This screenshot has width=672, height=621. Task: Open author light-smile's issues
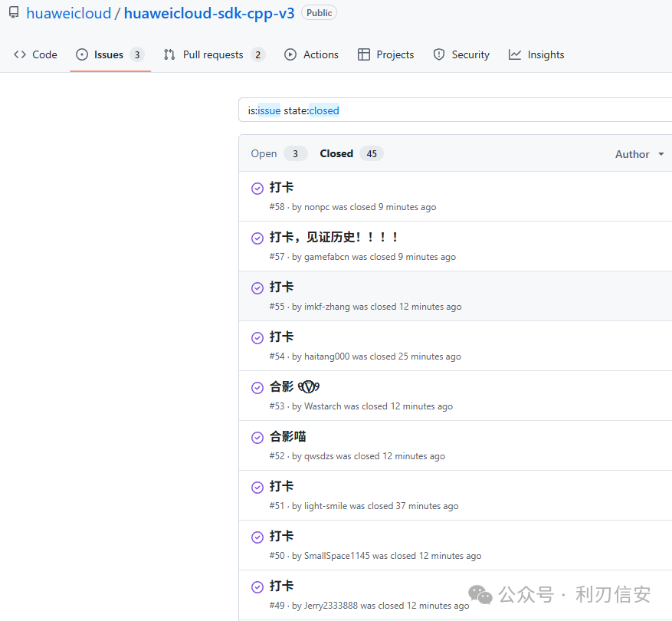[x=326, y=506]
